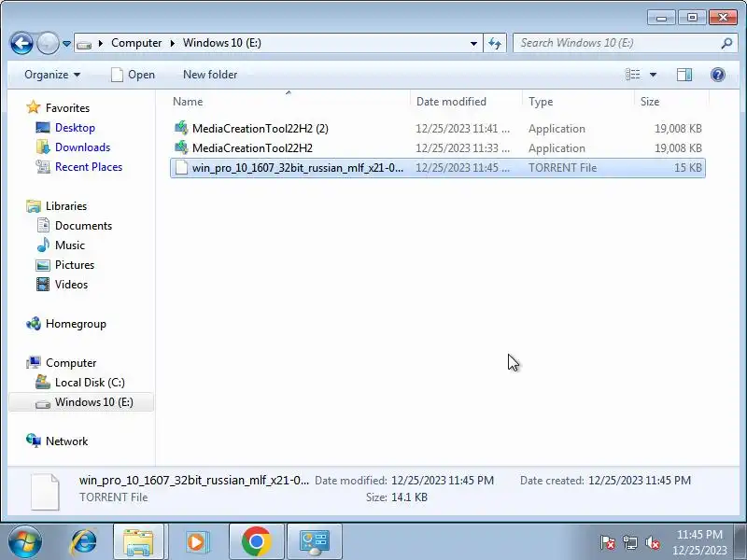The height and width of the screenshot is (560, 747).
Task: Open the address bar history dropdown
Action: pyautogui.click(x=473, y=43)
